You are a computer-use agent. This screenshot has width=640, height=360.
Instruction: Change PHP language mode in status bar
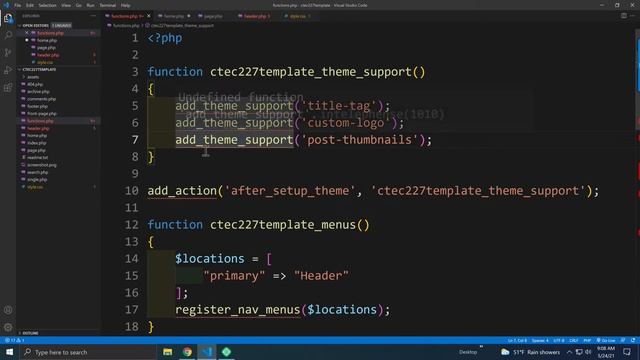point(587,340)
